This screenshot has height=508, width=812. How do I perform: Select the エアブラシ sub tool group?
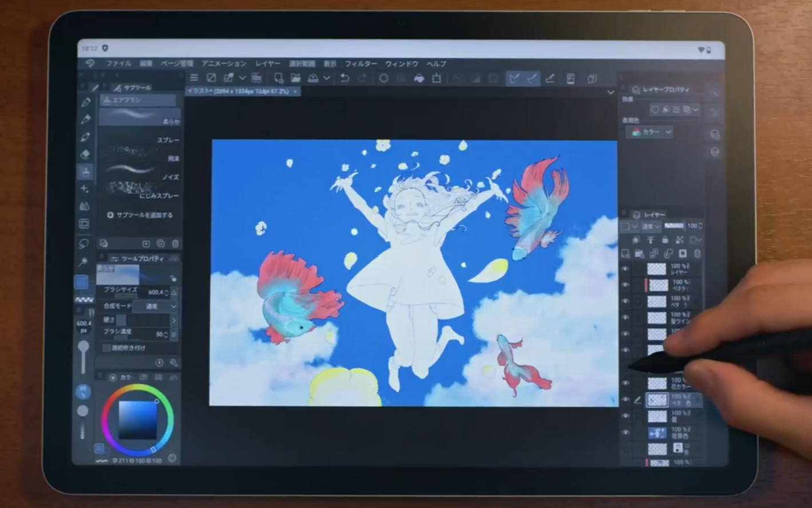pos(138,100)
